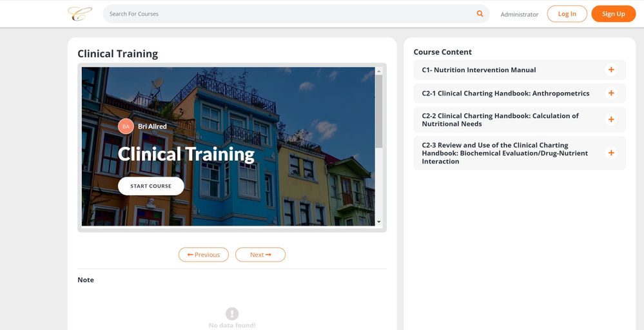644x330 pixels.
Task: Expand C1- Nutrition Intervention Manual plus icon
Action: point(611,70)
